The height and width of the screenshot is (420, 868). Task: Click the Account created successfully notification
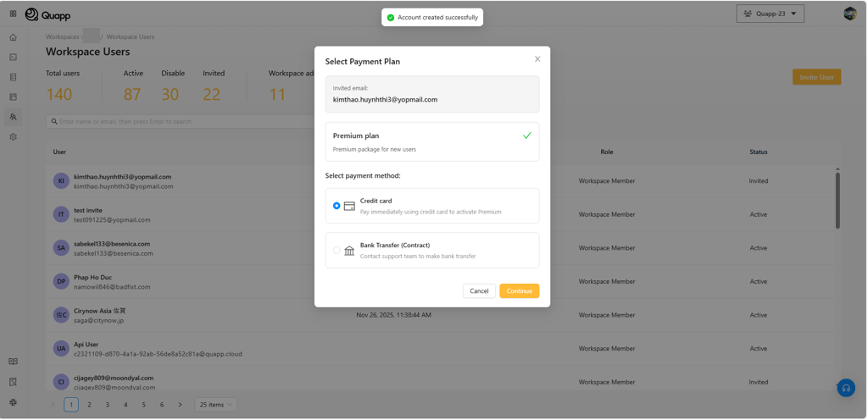pos(432,17)
